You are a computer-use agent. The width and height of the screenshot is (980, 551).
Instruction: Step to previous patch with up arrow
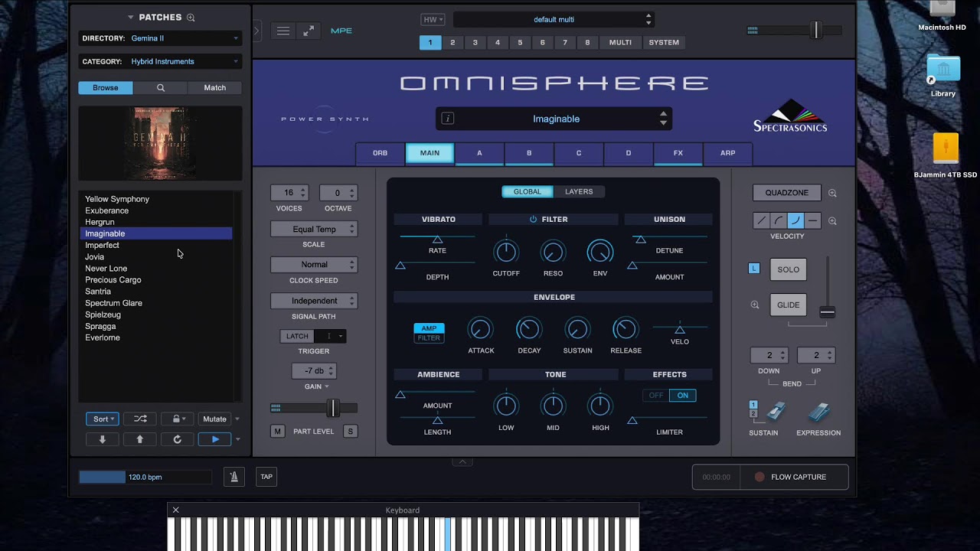point(139,439)
